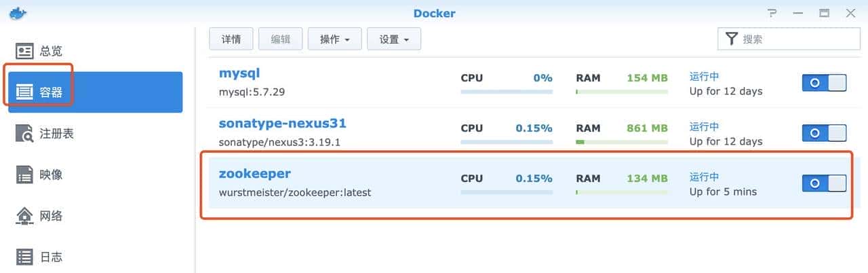Open the 注册表 registry search icon
Image resolution: width=868 pixels, height=273 pixels.
(25, 134)
